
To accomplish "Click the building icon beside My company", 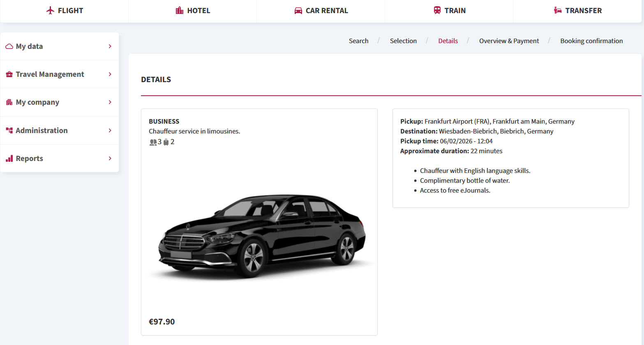I will [9, 102].
